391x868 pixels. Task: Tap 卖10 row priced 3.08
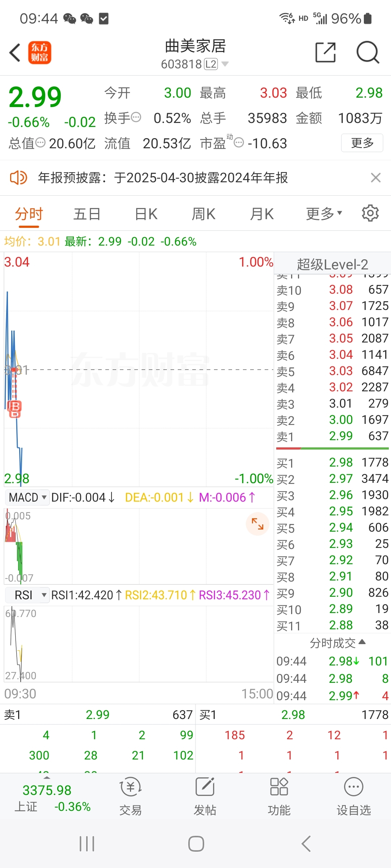332,290
